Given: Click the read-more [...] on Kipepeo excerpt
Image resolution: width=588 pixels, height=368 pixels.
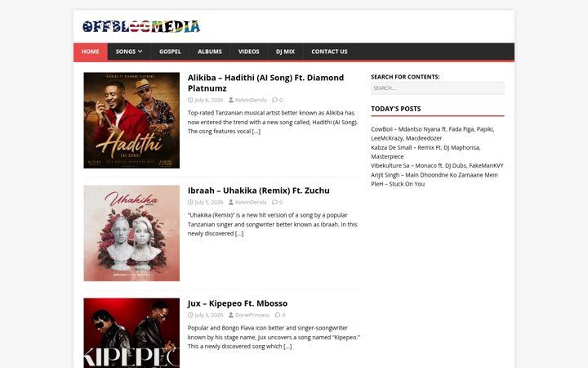Looking at the screenshot, I should (287, 346).
